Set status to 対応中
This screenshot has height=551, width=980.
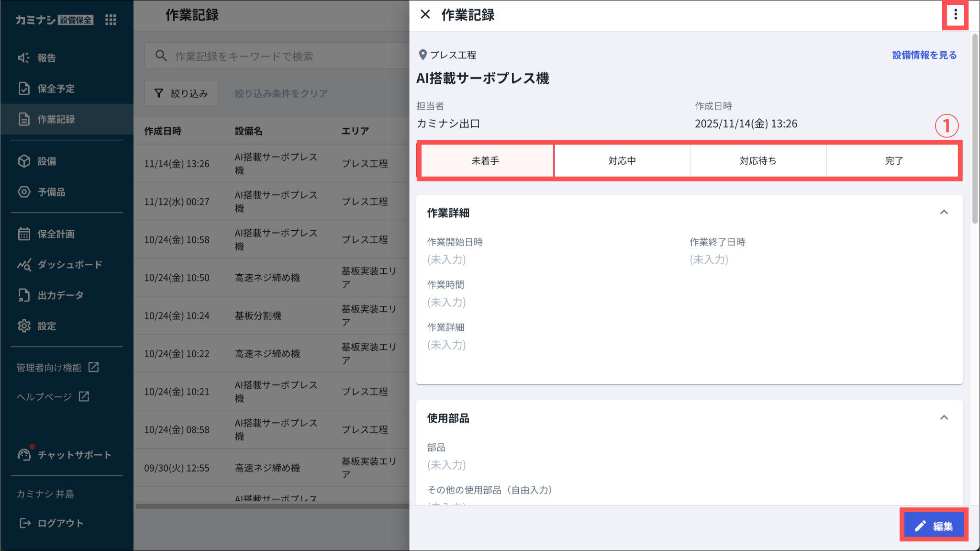(x=622, y=161)
